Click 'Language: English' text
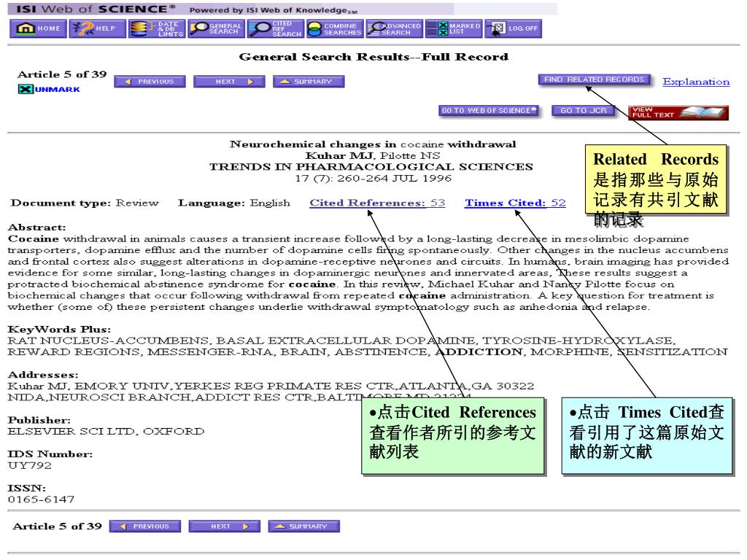Screen dimensions: 747x560 pyautogui.click(x=234, y=203)
